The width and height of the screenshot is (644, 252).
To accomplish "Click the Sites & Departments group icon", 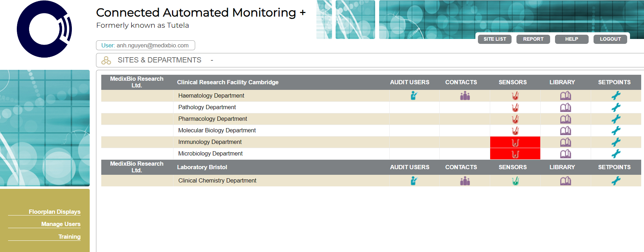I will 106,60.
